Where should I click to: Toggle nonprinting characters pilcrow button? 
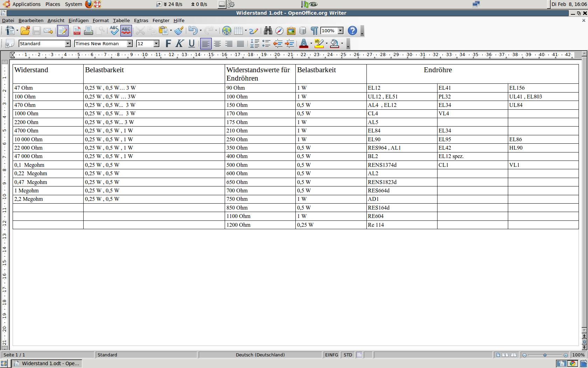[x=314, y=31]
